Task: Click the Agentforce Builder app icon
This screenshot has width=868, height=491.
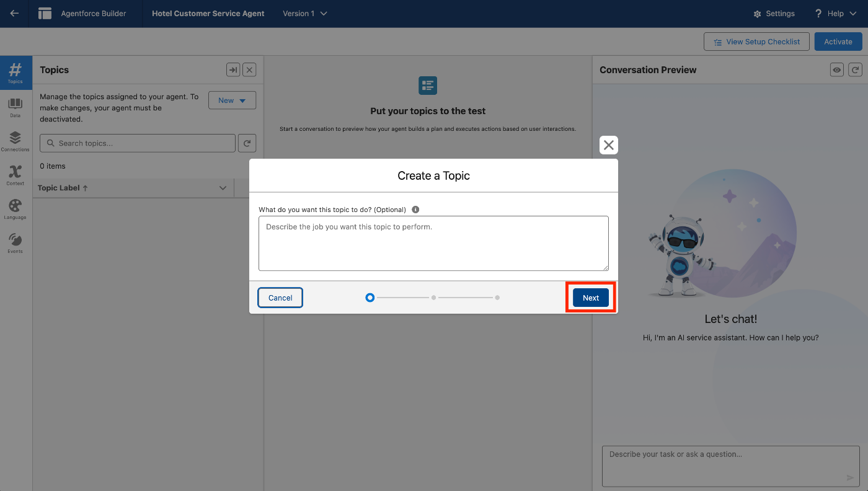Action: point(45,14)
